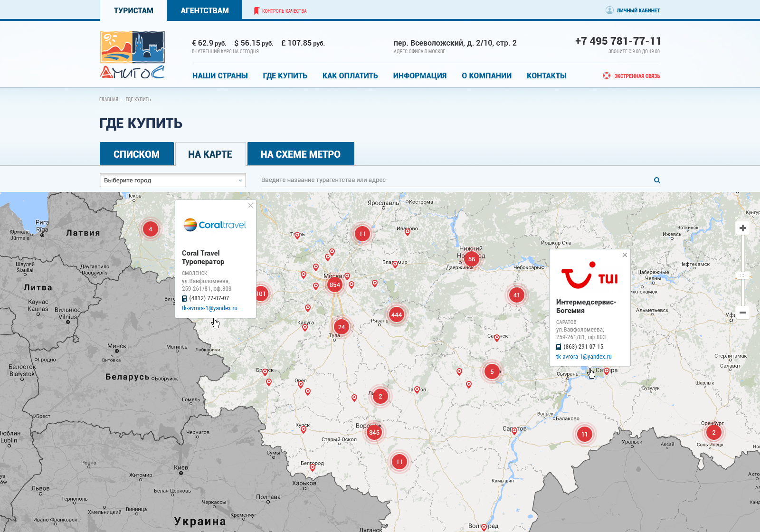
Task: Click the map zoom out minus button
Action: coord(743,313)
